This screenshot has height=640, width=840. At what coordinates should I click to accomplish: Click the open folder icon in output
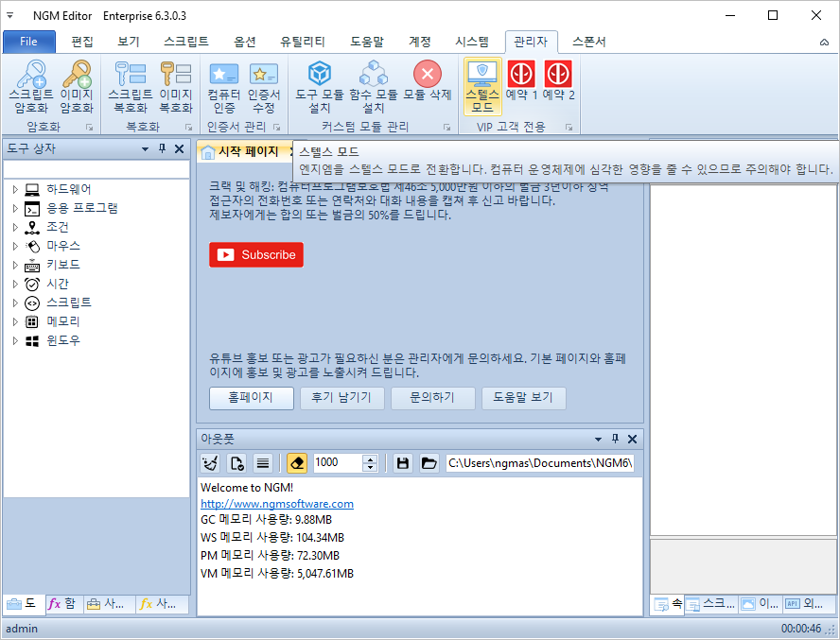(429, 463)
